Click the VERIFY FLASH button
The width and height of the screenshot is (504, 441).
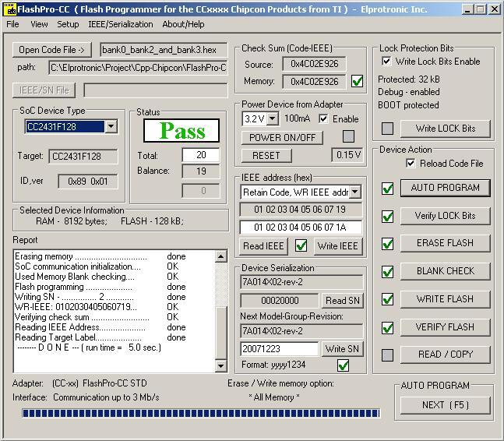click(x=446, y=327)
